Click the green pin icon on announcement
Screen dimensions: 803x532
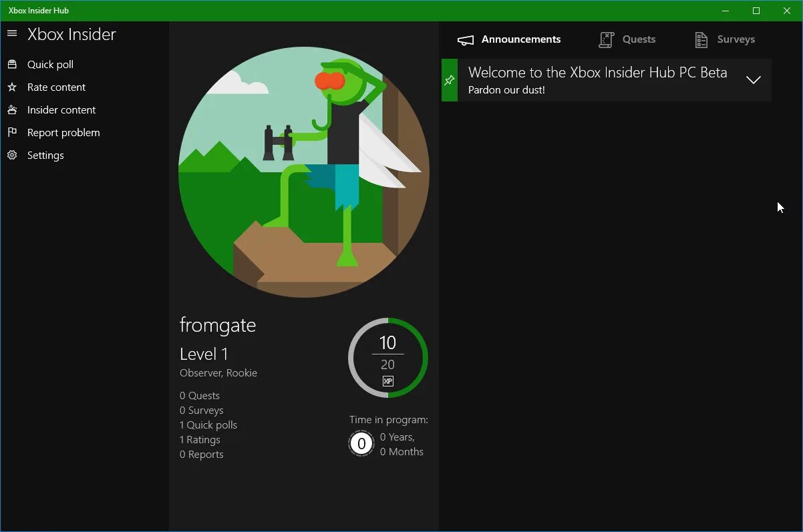[450, 80]
